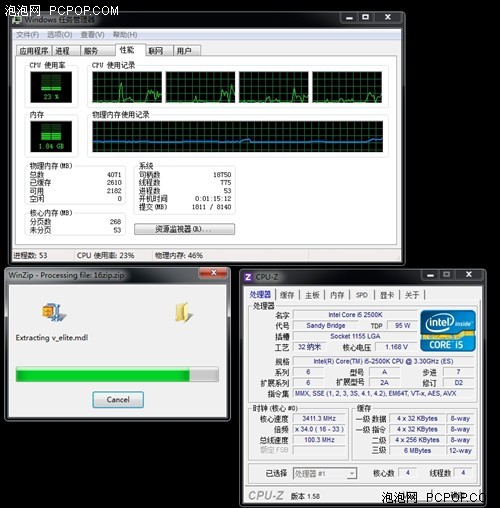
Task: Click the second CPU core history graph
Action: point(200,87)
